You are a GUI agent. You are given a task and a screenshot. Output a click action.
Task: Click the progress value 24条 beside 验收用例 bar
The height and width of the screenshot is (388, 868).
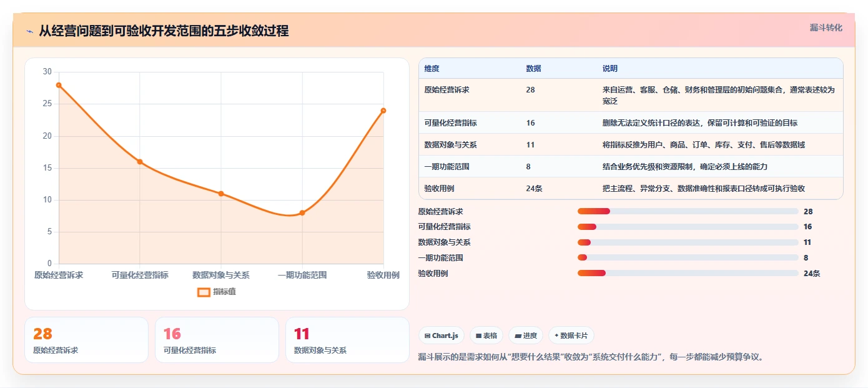[812, 274]
